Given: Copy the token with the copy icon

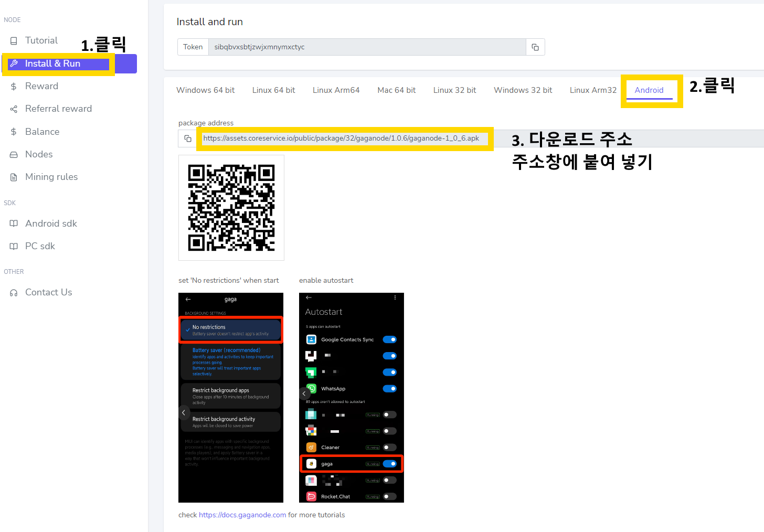Looking at the screenshot, I should [x=535, y=47].
